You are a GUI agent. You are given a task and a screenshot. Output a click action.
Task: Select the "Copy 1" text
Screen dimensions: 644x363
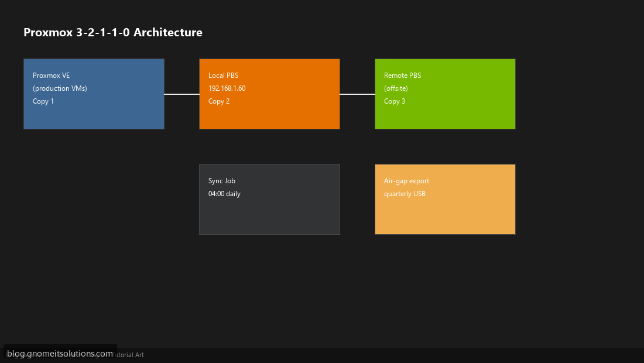coord(43,101)
